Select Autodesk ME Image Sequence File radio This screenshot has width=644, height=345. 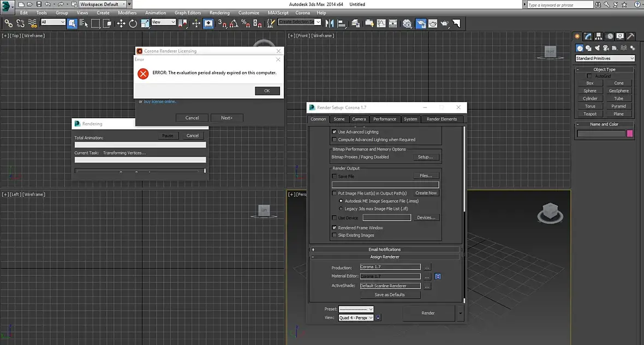click(341, 201)
